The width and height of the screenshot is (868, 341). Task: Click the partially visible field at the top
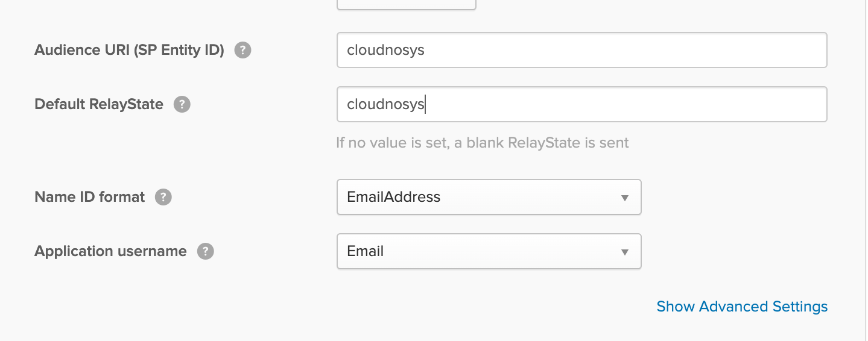coord(406,5)
